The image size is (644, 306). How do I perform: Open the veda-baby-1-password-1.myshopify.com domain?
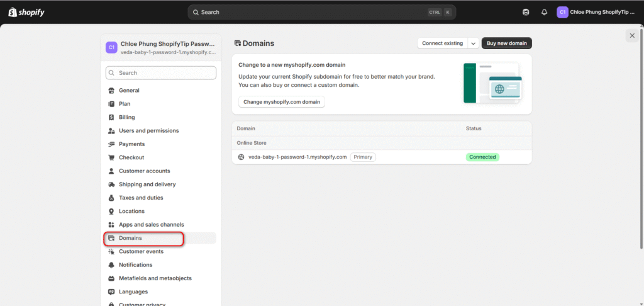pyautogui.click(x=297, y=157)
